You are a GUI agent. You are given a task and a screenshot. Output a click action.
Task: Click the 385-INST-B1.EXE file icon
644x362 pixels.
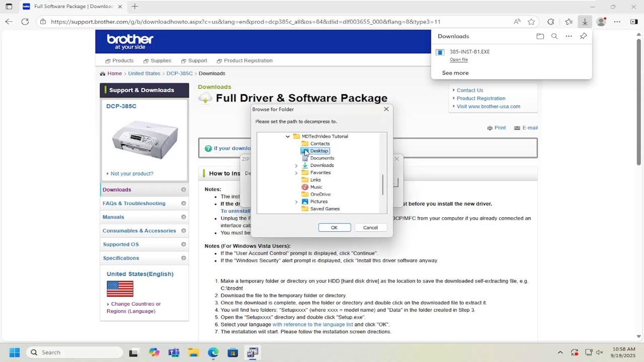click(440, 52)
